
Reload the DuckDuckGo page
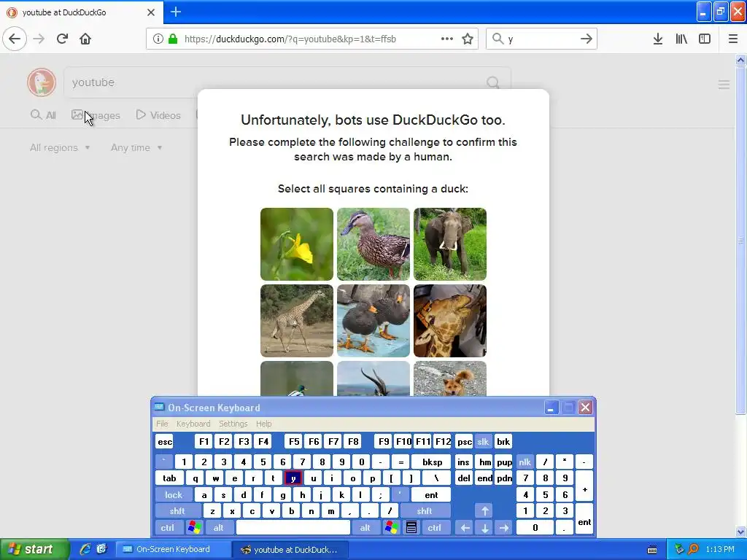click(62, 39)
